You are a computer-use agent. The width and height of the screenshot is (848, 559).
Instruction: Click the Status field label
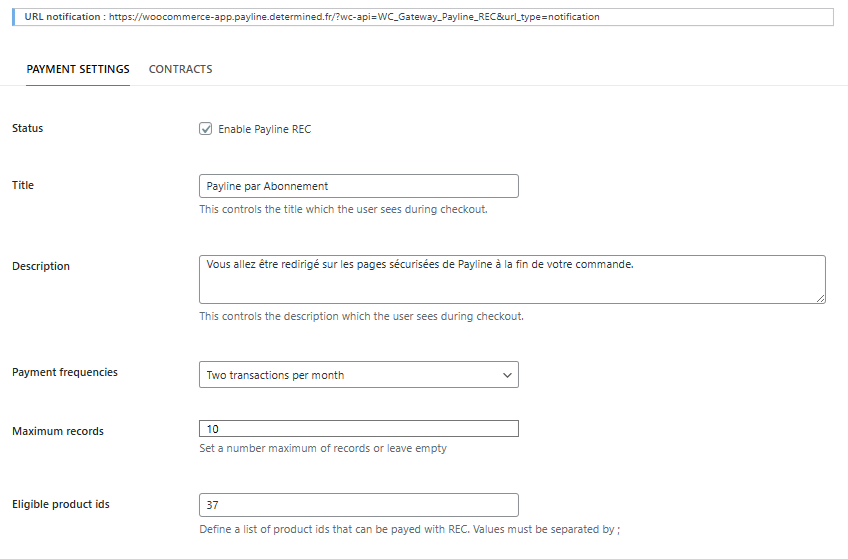click(x=28, y=128)
